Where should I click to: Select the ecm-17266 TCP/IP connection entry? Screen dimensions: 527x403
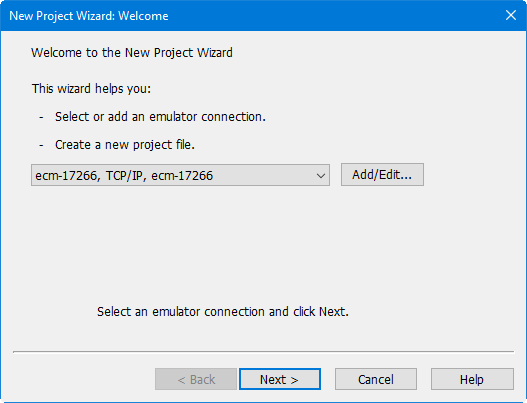coord(180,175)
